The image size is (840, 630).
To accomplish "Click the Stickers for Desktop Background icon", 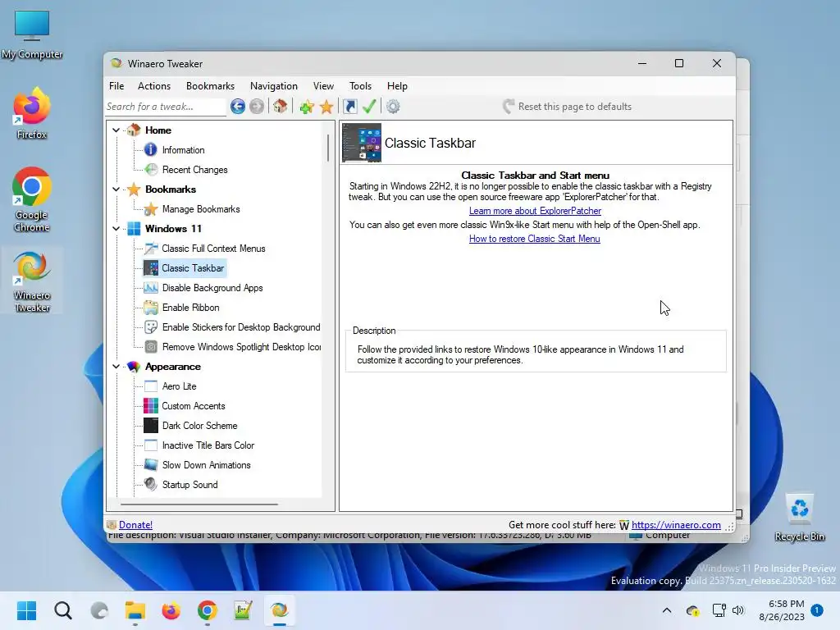I will [151, 326].
